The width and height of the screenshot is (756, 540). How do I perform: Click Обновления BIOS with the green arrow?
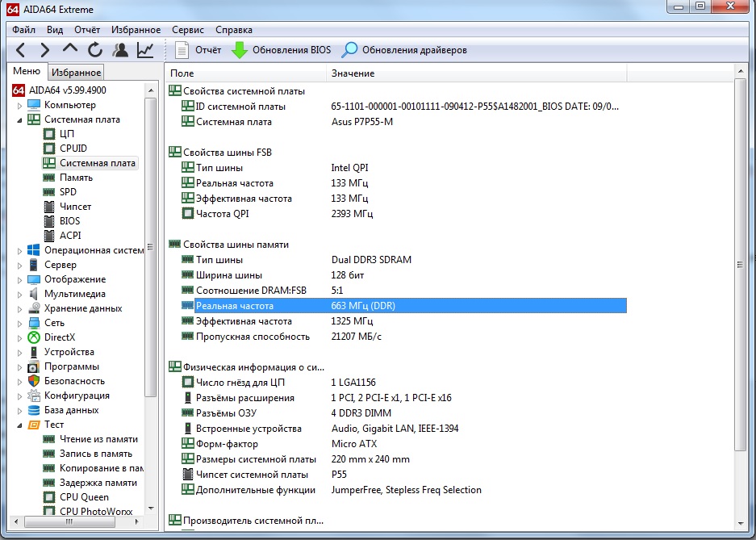[281, 50]
